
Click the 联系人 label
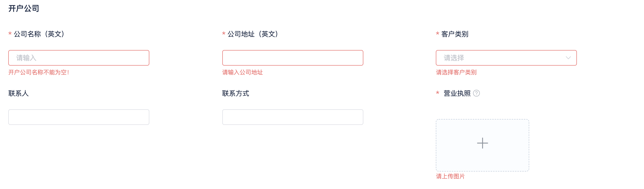(x=18, y=93)
